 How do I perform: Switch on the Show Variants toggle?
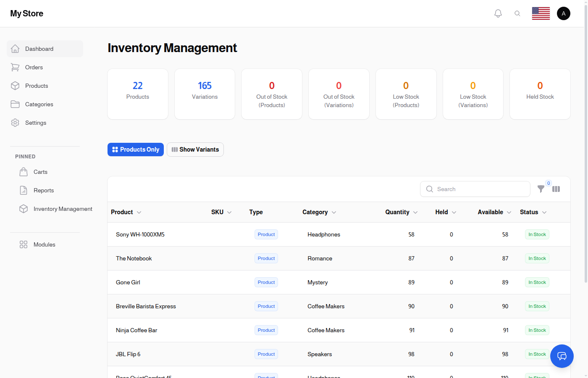coord(195,149)
